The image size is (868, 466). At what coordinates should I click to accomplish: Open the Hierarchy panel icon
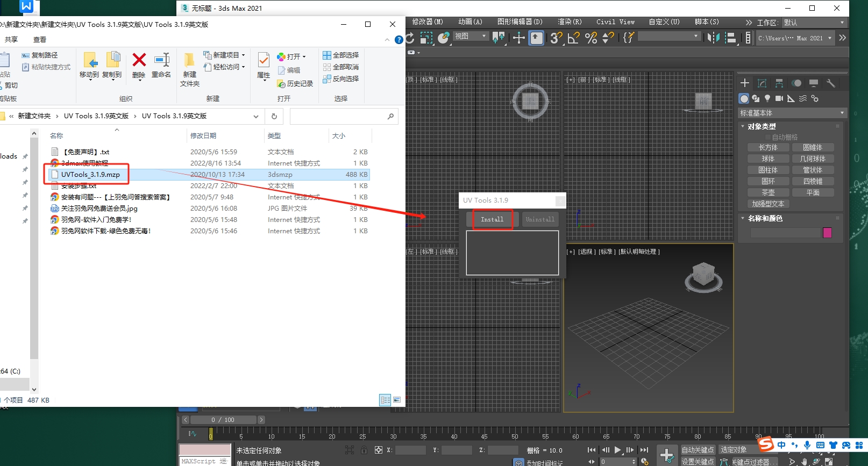point(779,83)
